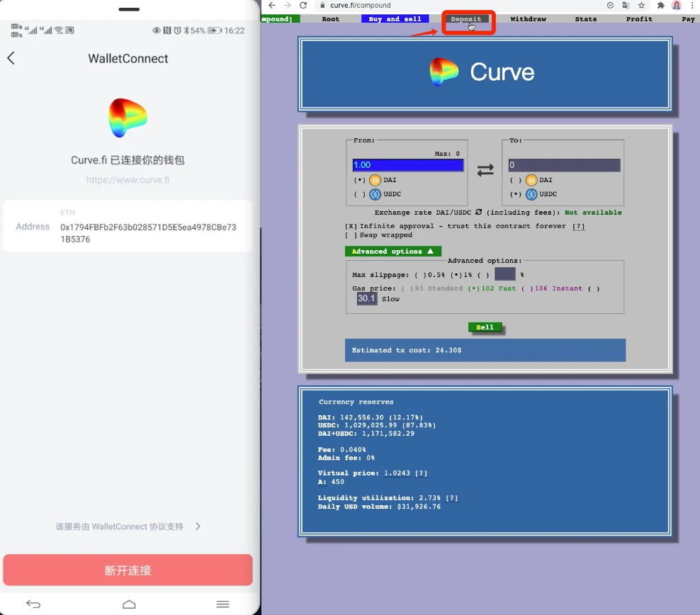Image resolution: width=700 pixels, height=615 pixels.
Task: Reload the curve.fi page
Action: point(303,6)
